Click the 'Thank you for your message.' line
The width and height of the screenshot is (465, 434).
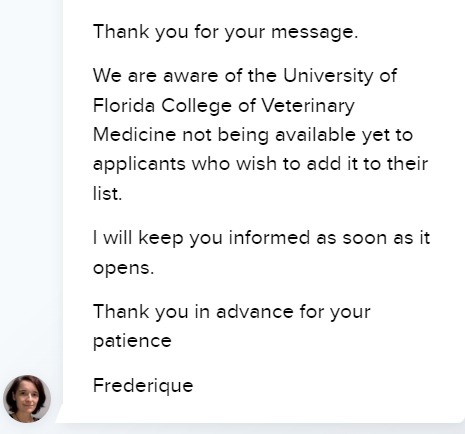(225, 32)
